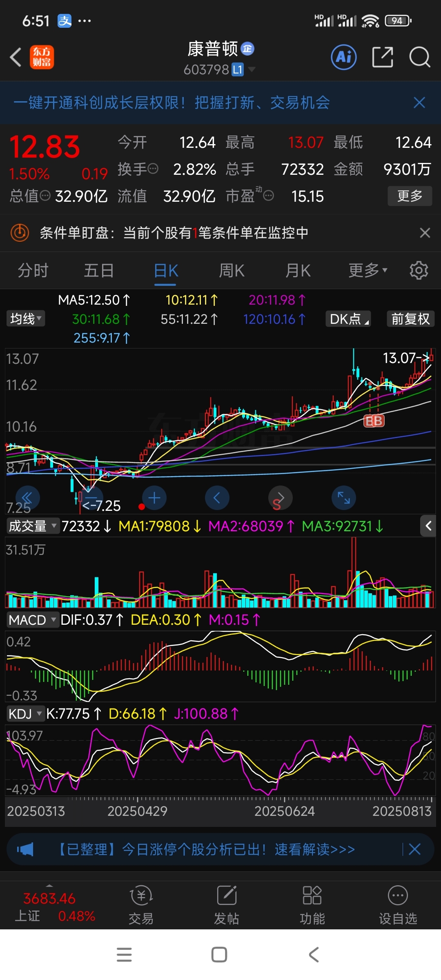Move chart left with left arrow button

[217, 498]
